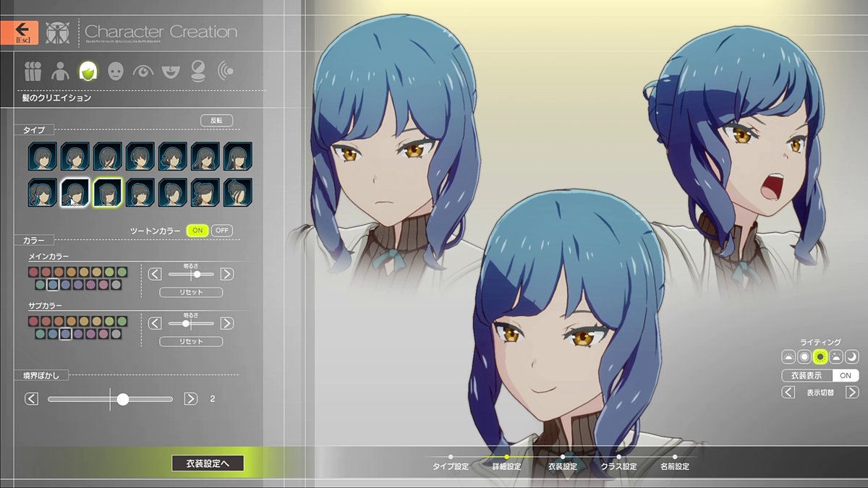The width and height of the screenshot is (868, 488).
Task: Click the main color brightness slider
Action: point(191,274)
